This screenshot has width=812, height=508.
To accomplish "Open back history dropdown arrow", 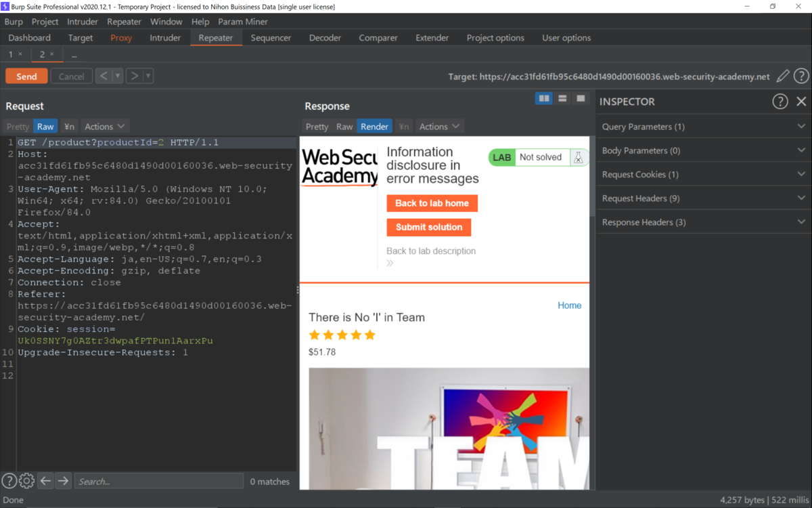I will pos(118,76).
